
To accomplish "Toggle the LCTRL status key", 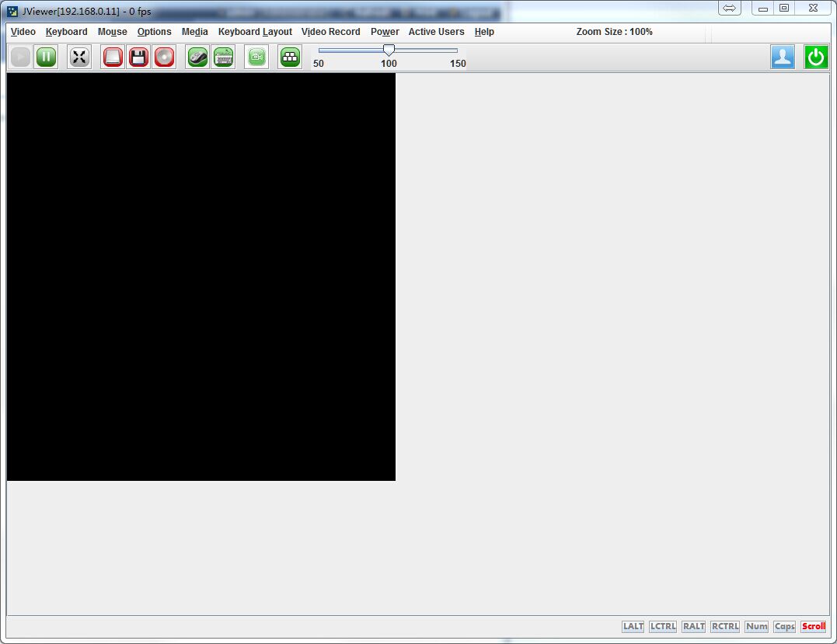I will tap(663, 626).
